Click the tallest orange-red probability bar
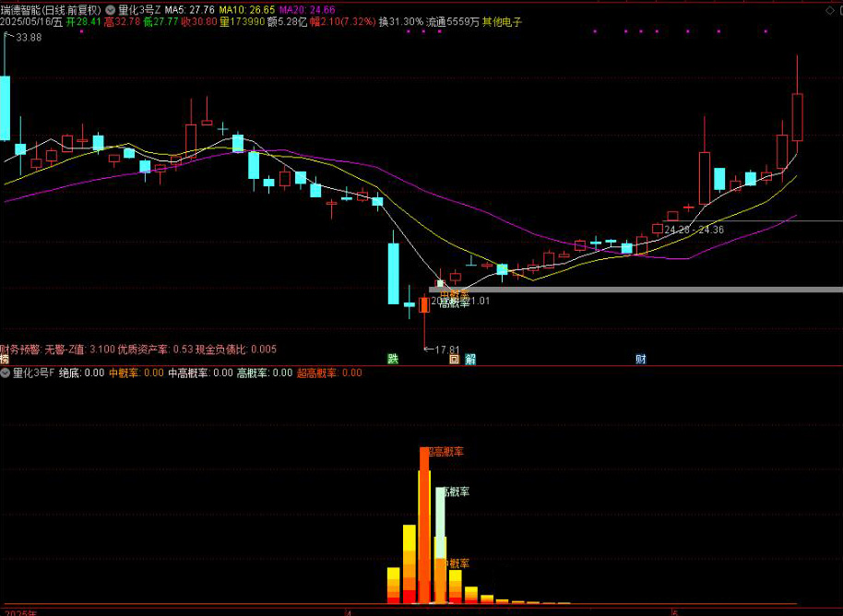 coord(424,525)
